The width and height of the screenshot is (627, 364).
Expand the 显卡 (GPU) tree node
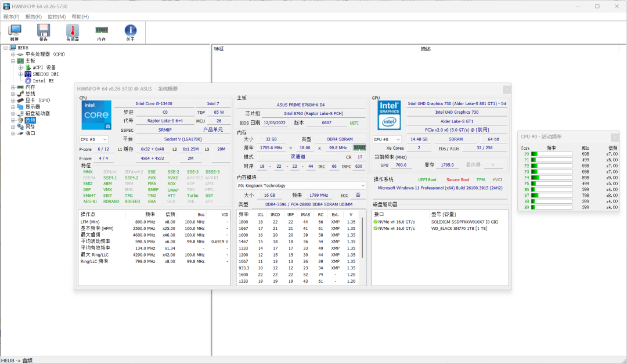tap(13, 100)
